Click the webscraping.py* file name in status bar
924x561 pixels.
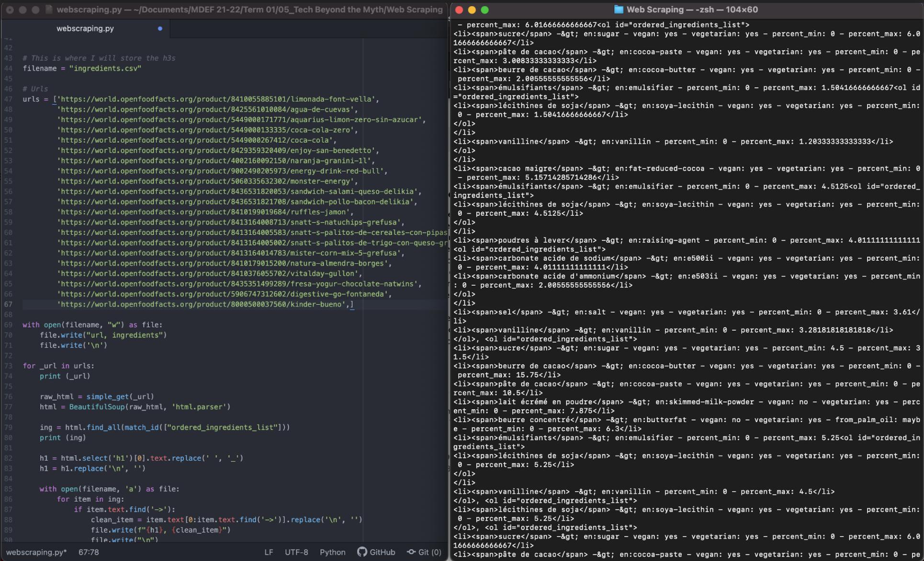click(36, 552)
